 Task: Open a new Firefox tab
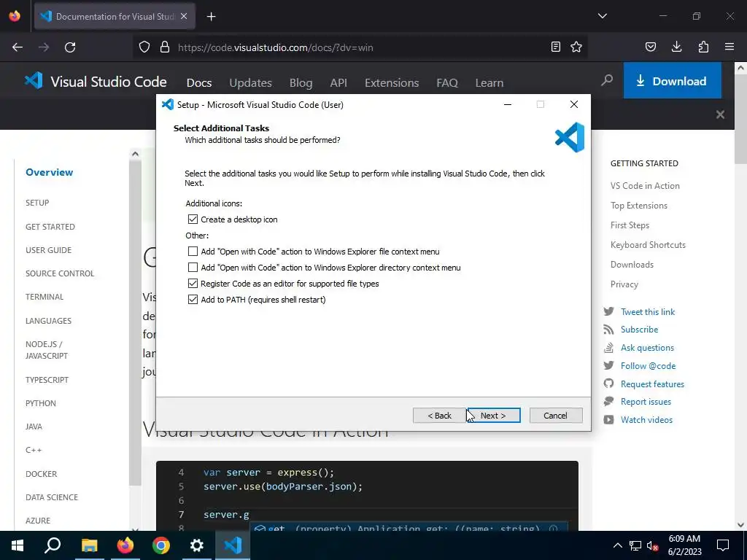(211, 17)
